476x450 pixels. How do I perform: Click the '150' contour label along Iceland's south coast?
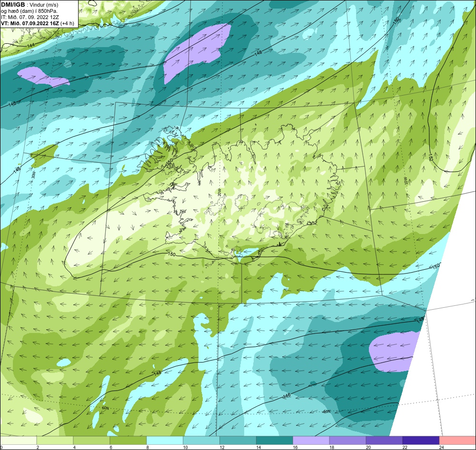tap(171, 254)
